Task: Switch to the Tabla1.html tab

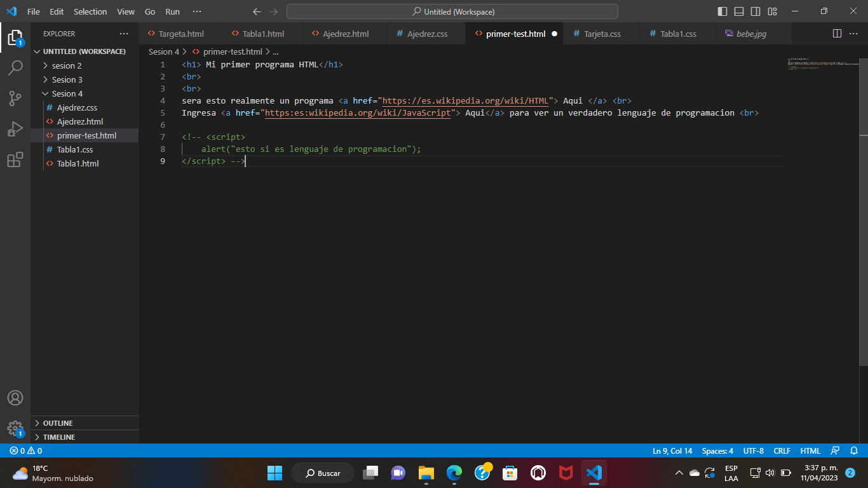Action: tap(262, 34)
